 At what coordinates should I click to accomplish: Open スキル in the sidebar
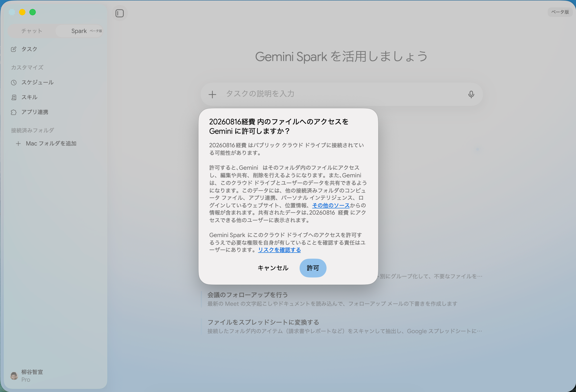[x=24, y=97]
